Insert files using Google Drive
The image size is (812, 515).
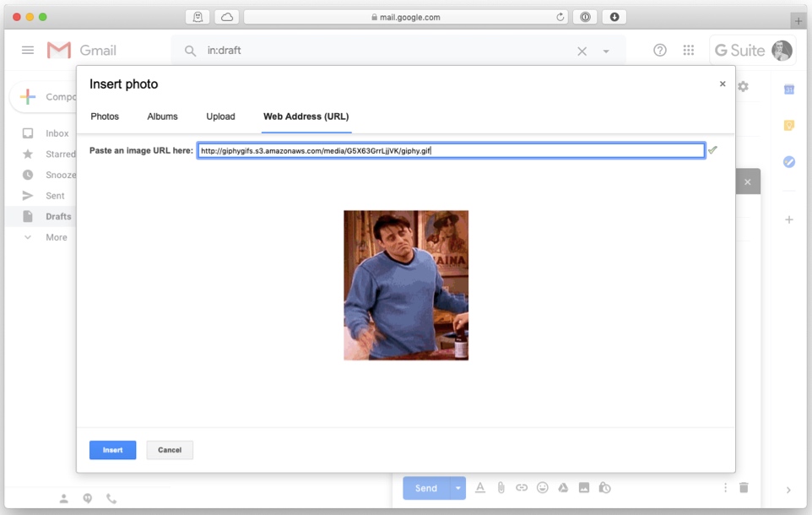pyautogui.click(x=564, y=487)
